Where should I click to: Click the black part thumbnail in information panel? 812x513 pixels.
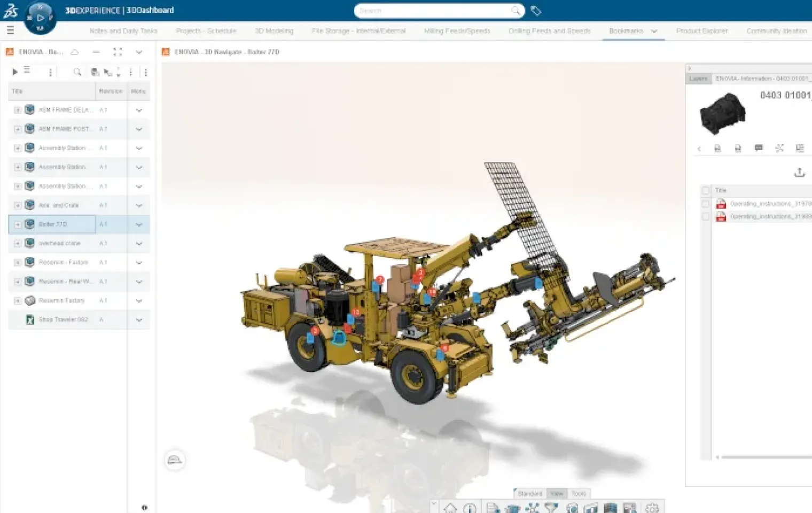(x=722, y=113)
